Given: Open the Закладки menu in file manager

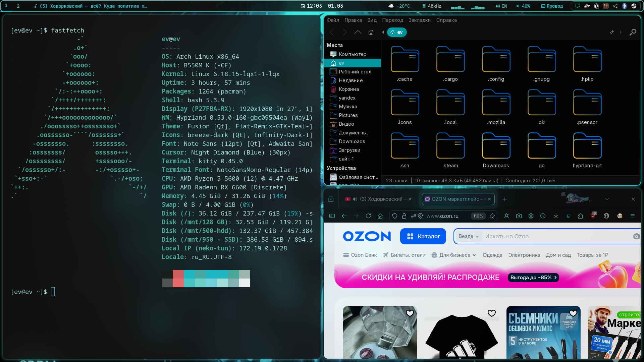Looking at the screenshot, I should pos(419,20).
